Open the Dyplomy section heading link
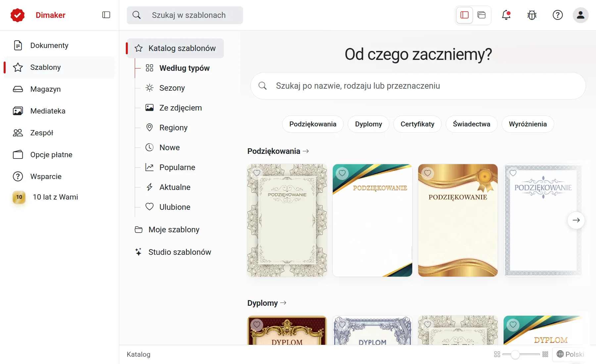Screen dimensions: 596x364 point(267,303)
